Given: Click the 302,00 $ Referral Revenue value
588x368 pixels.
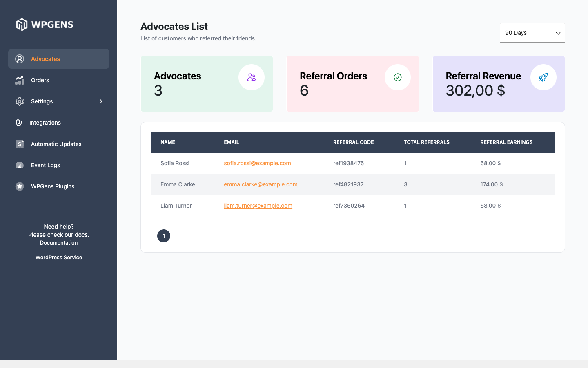Looking at the screenshot, I should (x=475, y=90).
